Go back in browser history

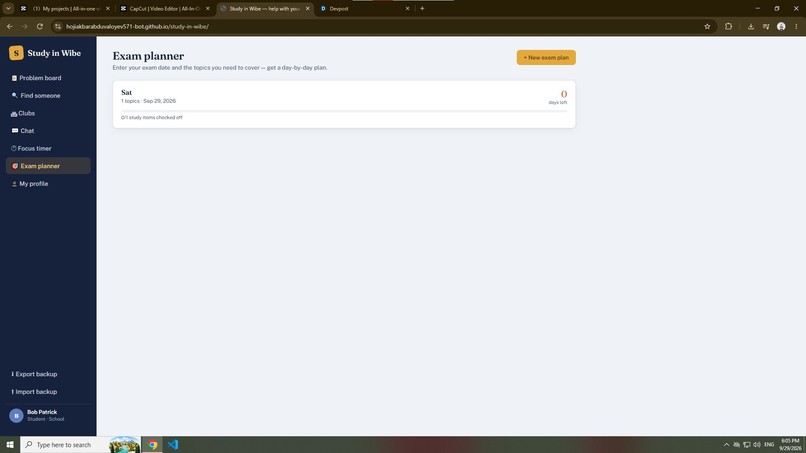click(x=10, y=27)
